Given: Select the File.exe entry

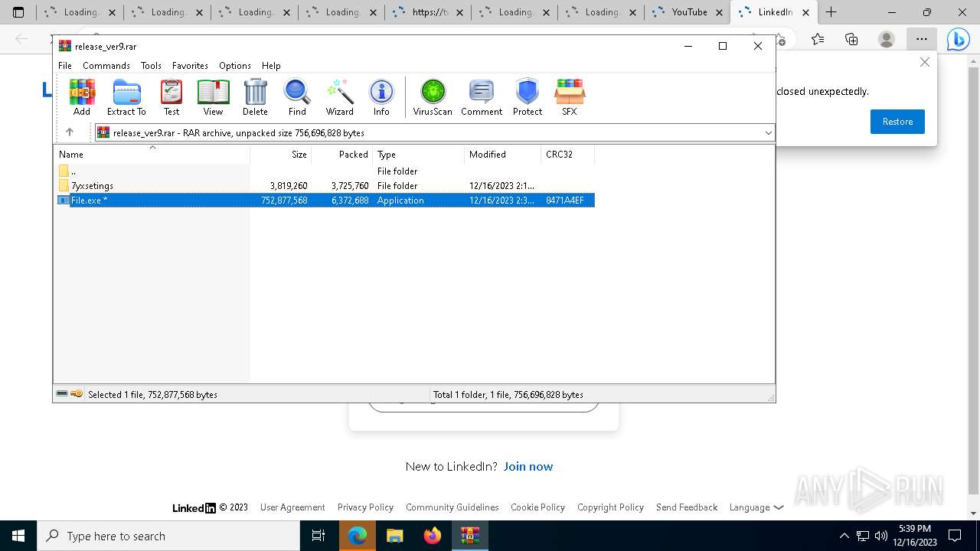Looking at the screenshot, I should click(x=324, y=201).
